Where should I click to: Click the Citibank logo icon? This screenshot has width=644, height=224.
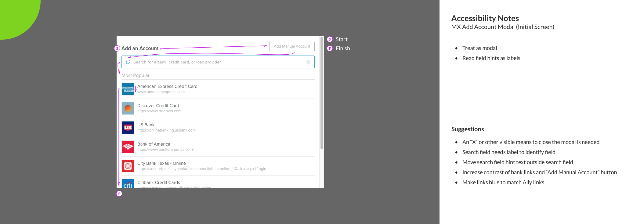128,184
